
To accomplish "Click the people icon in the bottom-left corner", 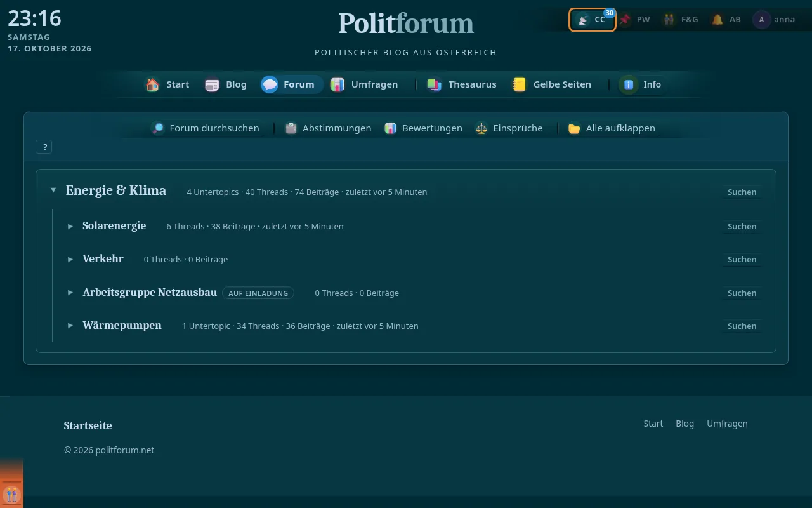I will (11, 494).
